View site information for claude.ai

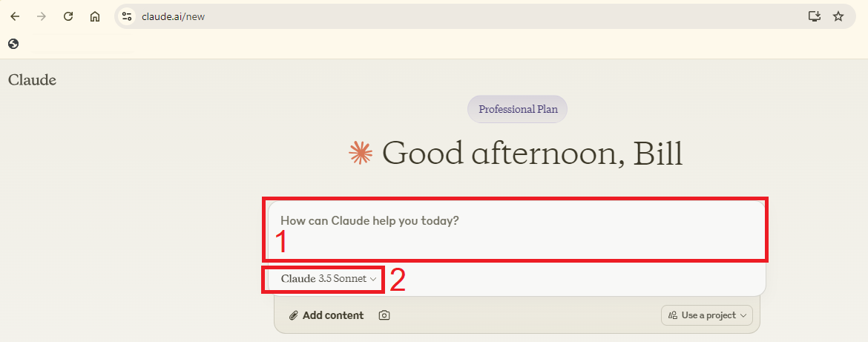[x=127, y=16]
